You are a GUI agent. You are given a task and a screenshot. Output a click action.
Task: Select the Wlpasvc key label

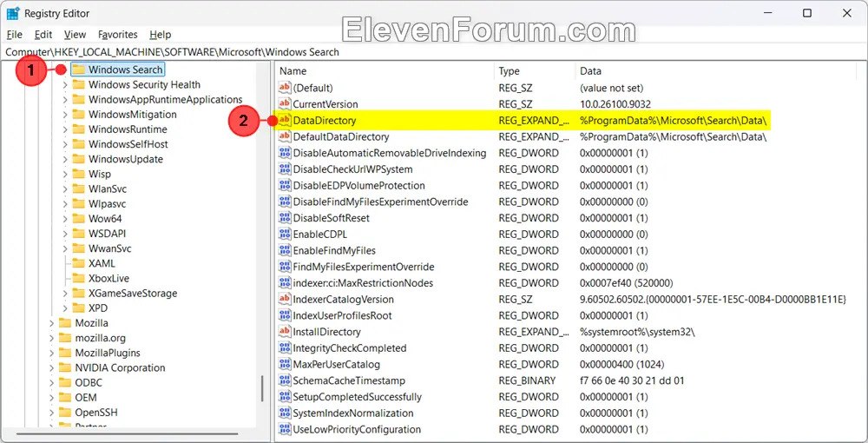[x=108, y=204]
